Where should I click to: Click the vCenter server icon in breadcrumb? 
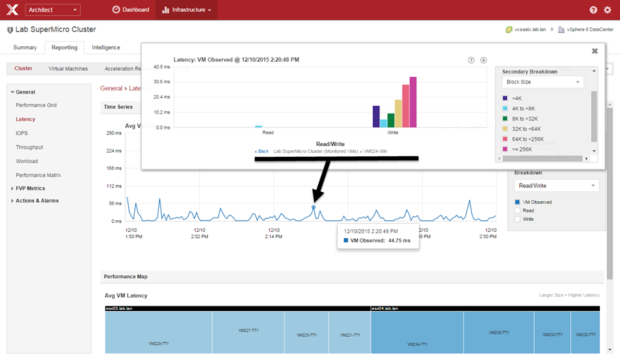[509, 30]
